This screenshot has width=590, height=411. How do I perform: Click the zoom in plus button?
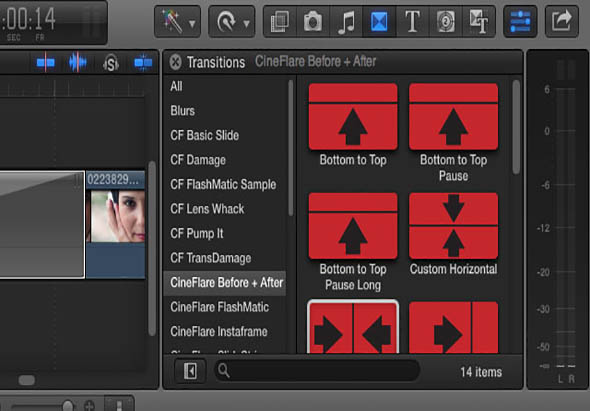pyautogui.click(x=89, y=406)
